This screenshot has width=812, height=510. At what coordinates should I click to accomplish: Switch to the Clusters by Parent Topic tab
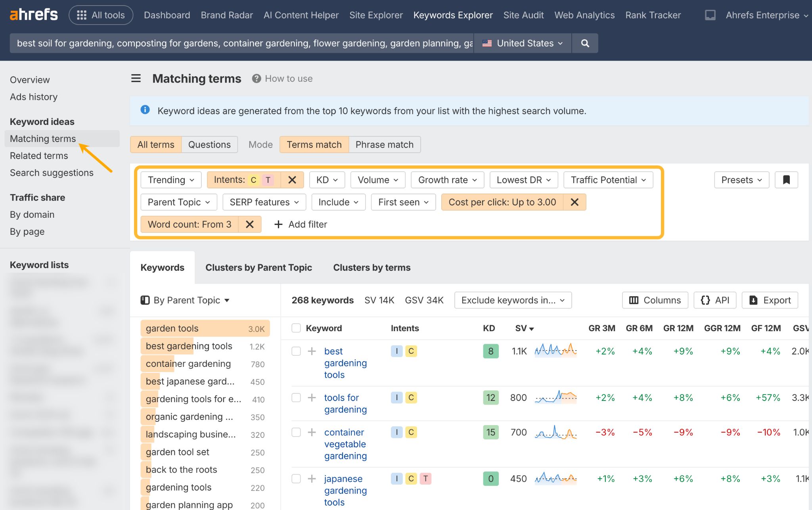tap(259, 267)
